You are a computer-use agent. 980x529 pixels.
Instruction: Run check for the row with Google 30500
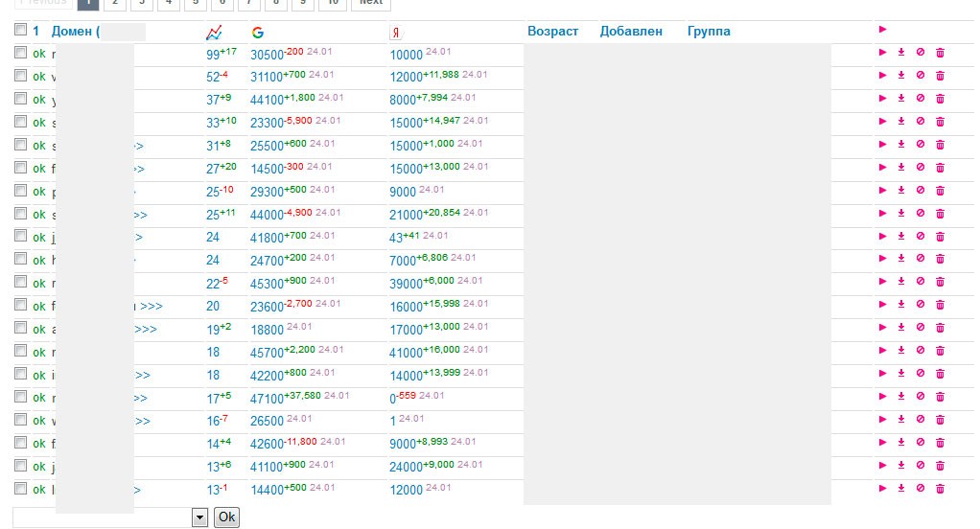coord(882,53)
